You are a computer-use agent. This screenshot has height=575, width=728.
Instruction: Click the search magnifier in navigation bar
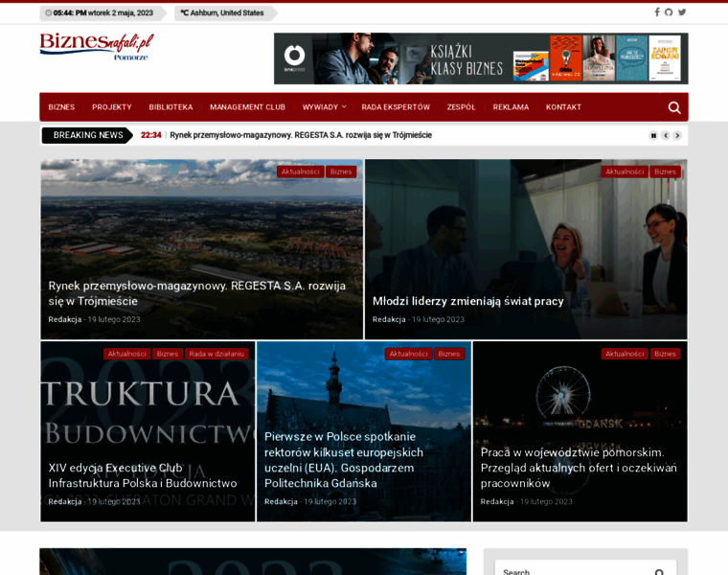[674, 107]
